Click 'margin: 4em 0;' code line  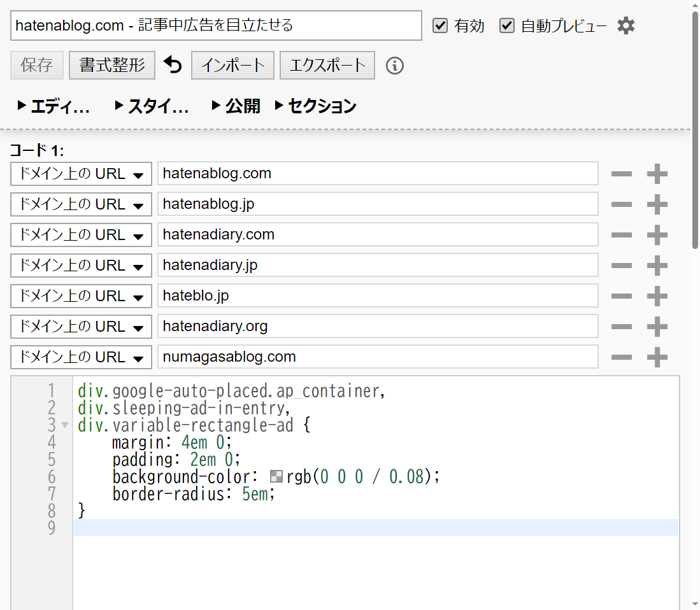coord(172,442)
